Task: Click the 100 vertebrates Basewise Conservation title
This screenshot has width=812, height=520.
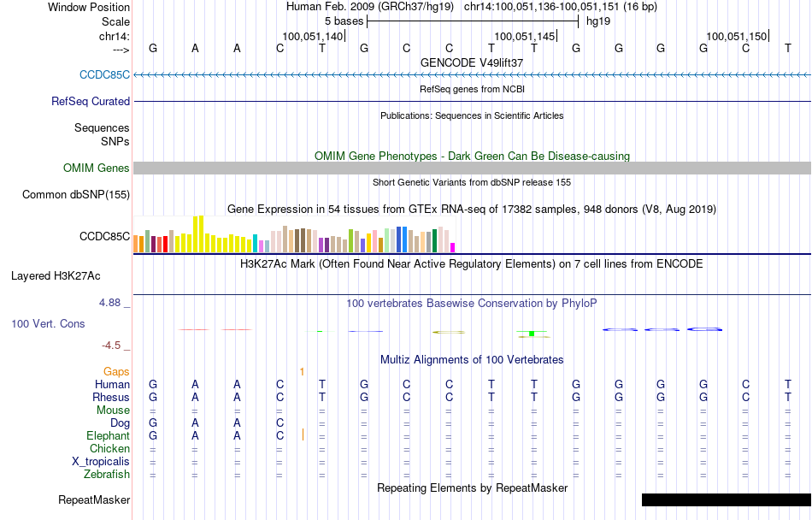Action: click(472, 303)
